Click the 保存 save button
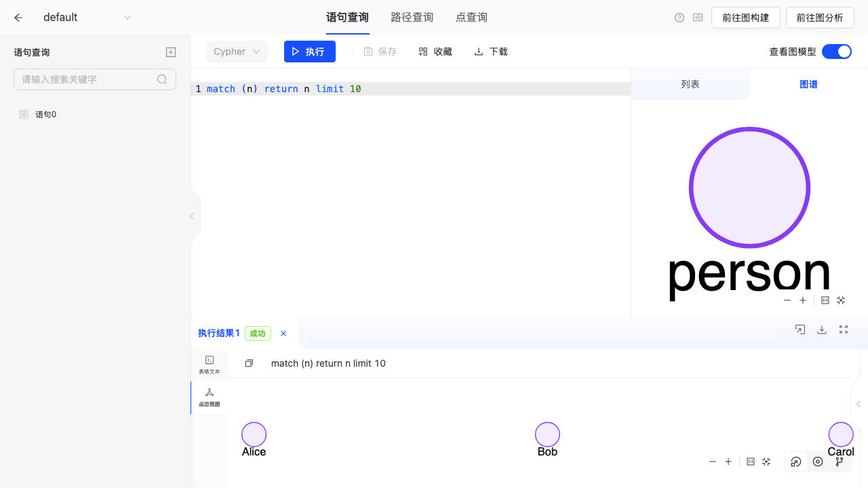The height and width of the screenshot is (488, 868). click(x=380, y=52)
